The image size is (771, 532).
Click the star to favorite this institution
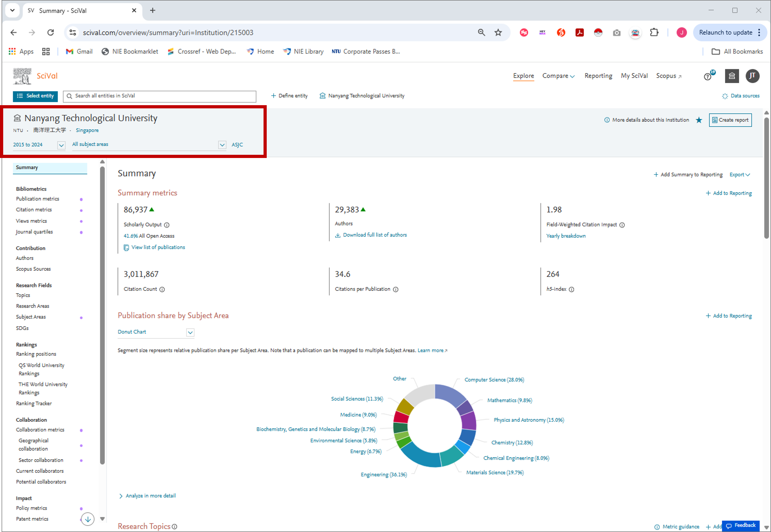tap(699, 120)
